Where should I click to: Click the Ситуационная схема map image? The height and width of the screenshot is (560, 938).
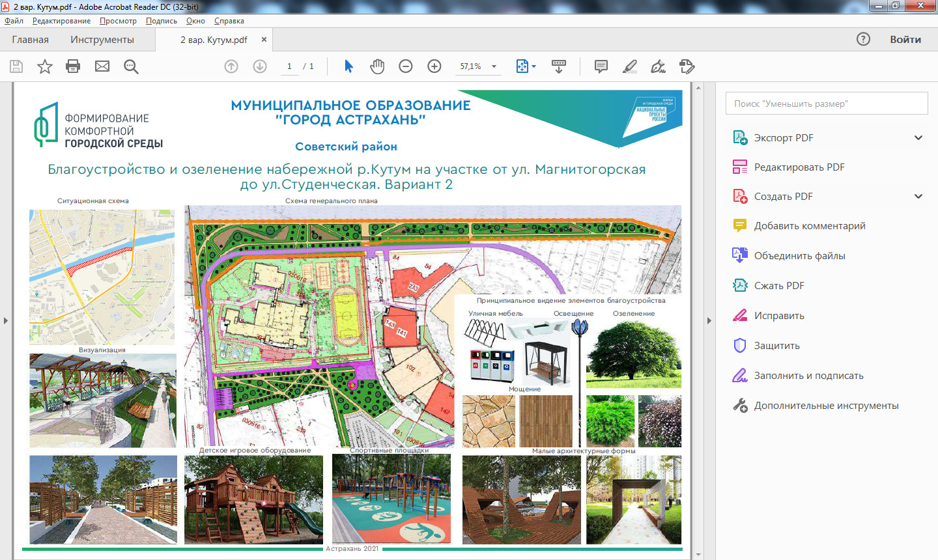click(x=102, y=276)
